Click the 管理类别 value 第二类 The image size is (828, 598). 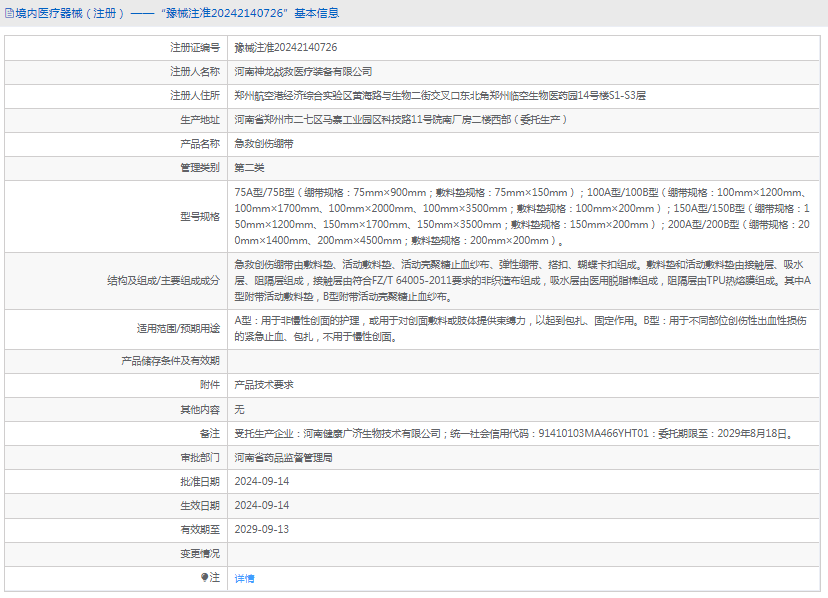click(249, 168)
